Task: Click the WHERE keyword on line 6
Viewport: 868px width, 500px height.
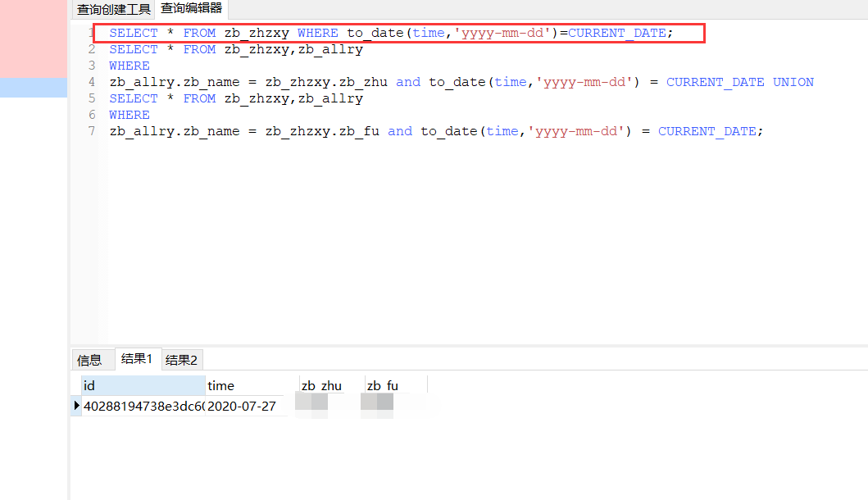Action: tap(130, 115)
